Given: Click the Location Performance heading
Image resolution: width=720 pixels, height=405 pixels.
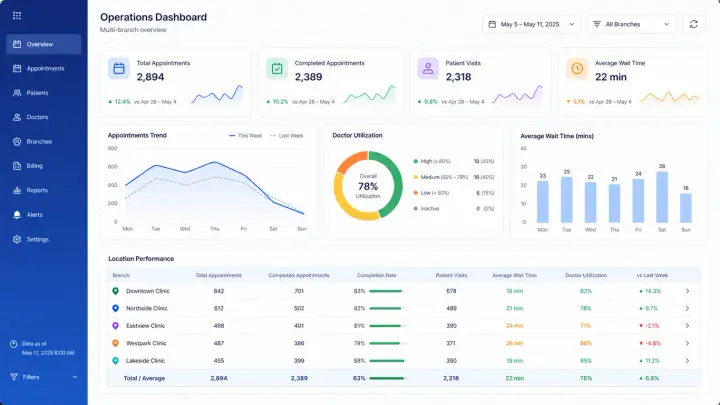Looking at the screenshot, I should (x=141, y=259).
